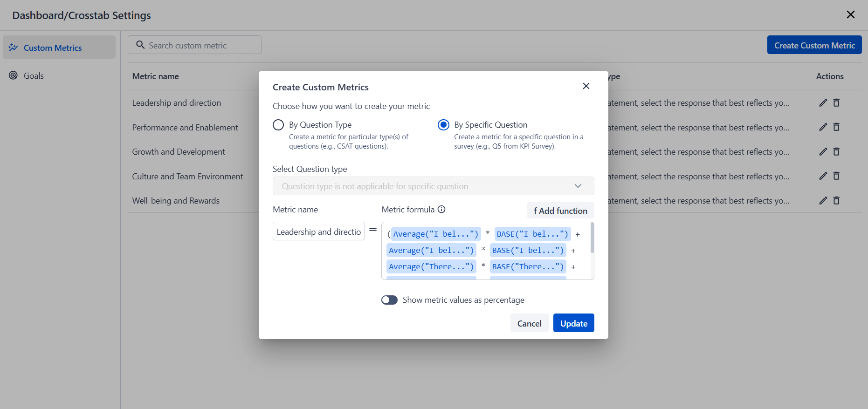Click the Add function button
868x409 pixels.
click(x=560, y=211)
